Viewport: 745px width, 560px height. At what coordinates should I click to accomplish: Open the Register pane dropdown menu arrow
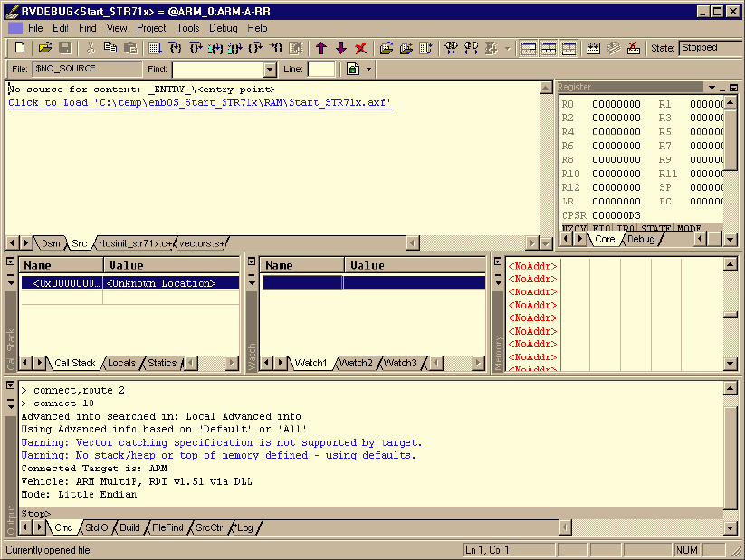[712, 88]
